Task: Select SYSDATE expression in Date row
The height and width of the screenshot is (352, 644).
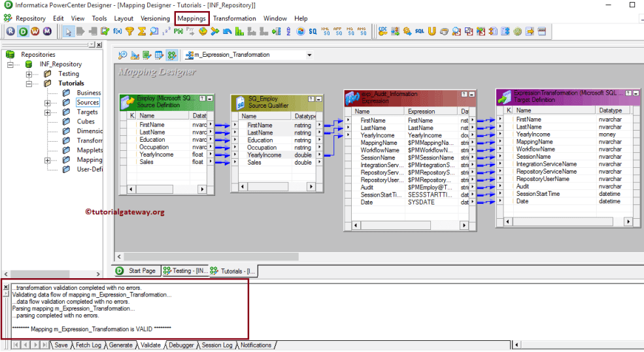Action: click(x=421, y=202)
